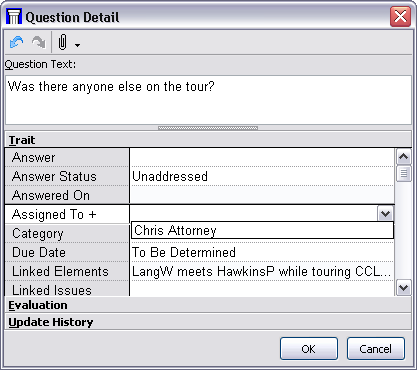417x370 pixels.
Task: Click the pillar icon in the title bar
Action: [x=14, y=17]
